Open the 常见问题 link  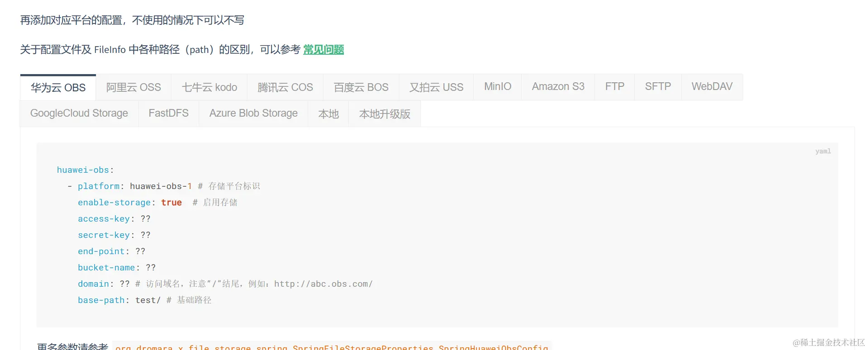(x=324, y=50)
